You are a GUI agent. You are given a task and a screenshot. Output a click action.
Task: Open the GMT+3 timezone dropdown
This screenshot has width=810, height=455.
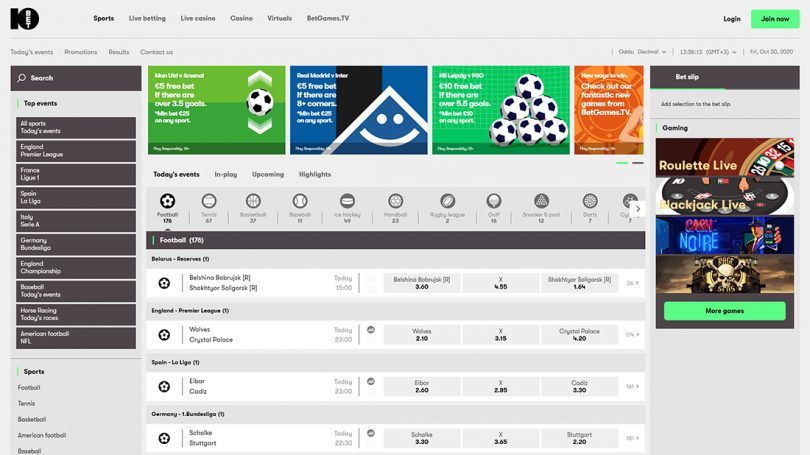708,52
